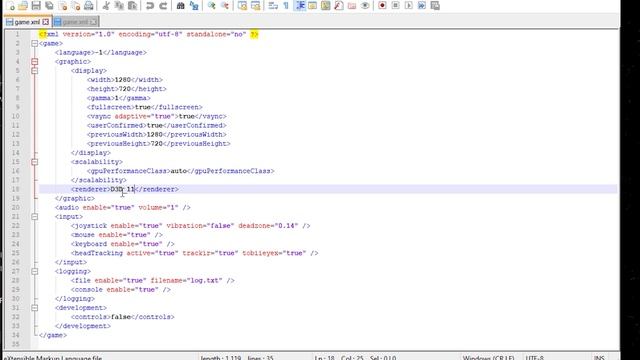The width and height of the screenshot is (640, 360).
Task: Click the Ln : 18 status bar entry
Action: coord(324,357)
